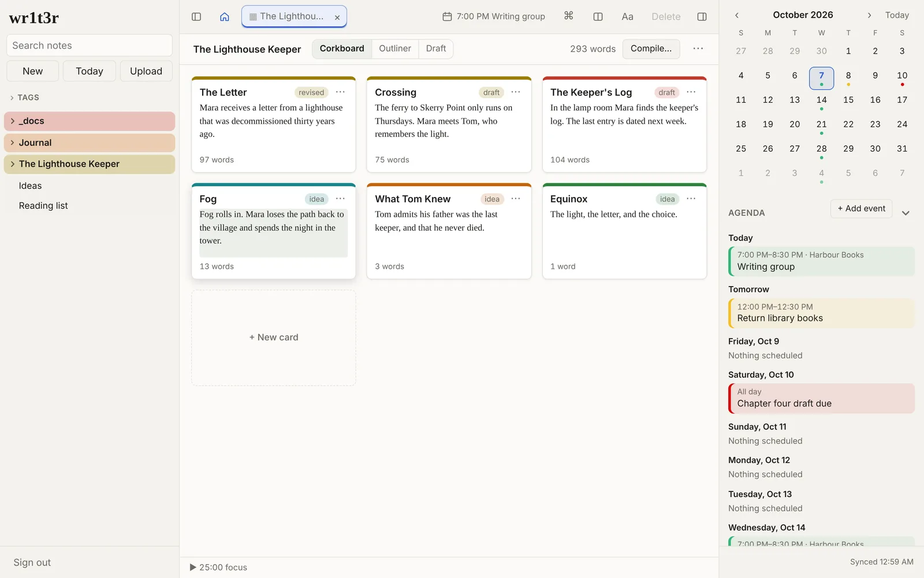Expand the Journal folder
Image resolution: width=924 pixels, height=578 pixels.
12,143
